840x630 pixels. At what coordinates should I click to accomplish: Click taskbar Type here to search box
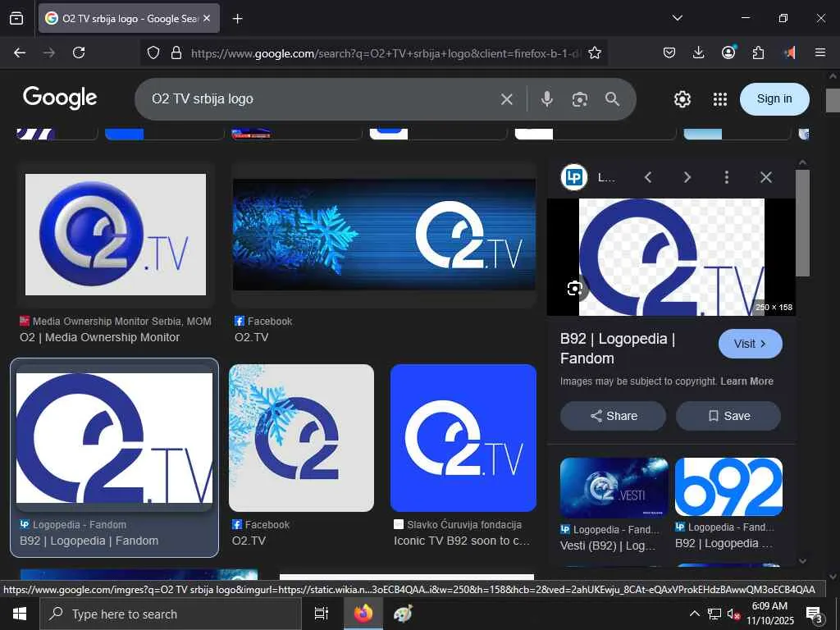[x=171, y=614]
